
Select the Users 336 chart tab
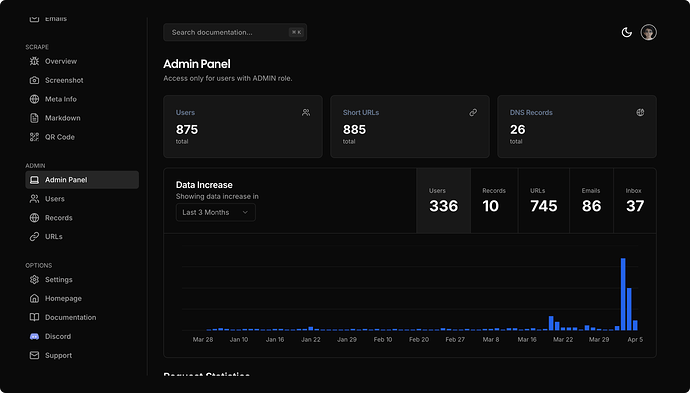point(444,201)
